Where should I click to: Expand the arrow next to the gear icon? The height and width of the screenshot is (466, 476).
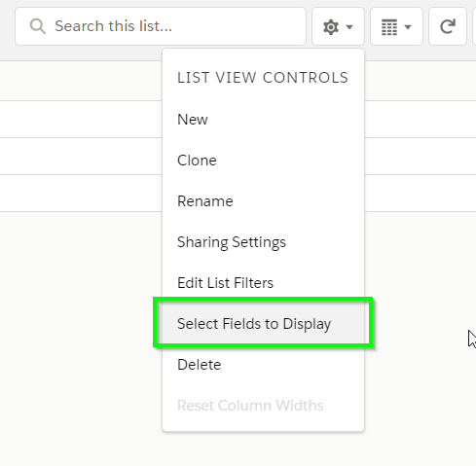349,27
